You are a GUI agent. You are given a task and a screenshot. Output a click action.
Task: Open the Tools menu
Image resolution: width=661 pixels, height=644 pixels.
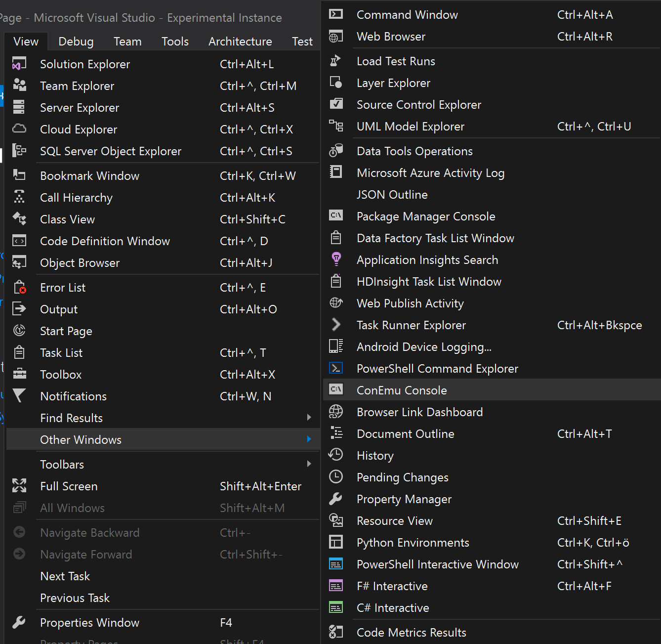175,42
